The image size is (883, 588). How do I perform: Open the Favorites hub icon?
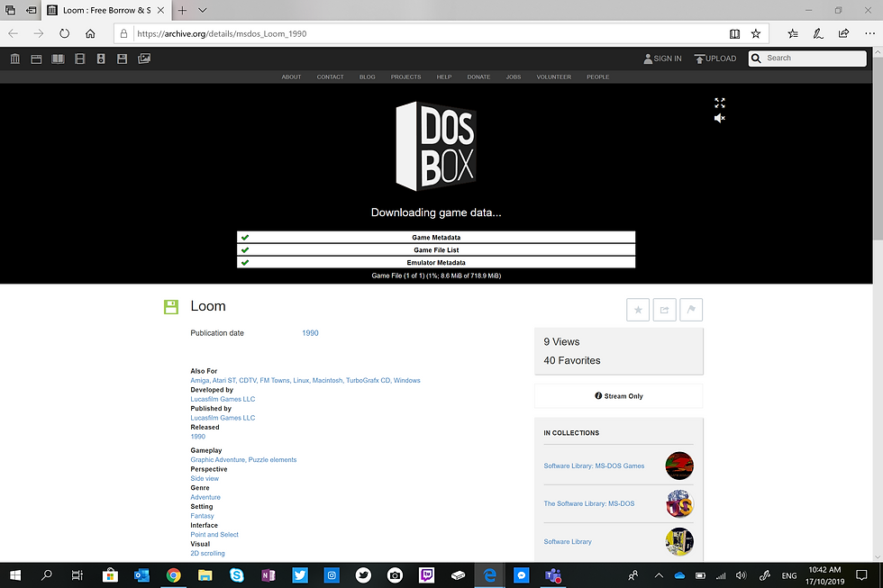coord(793,33)
